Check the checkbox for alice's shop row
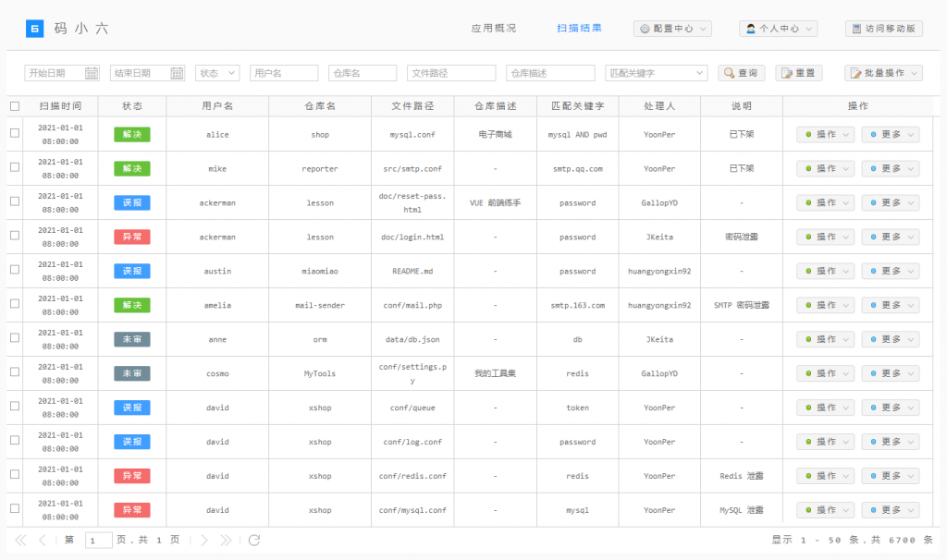This screenshot has width=947, height=560. coord(14,134)
